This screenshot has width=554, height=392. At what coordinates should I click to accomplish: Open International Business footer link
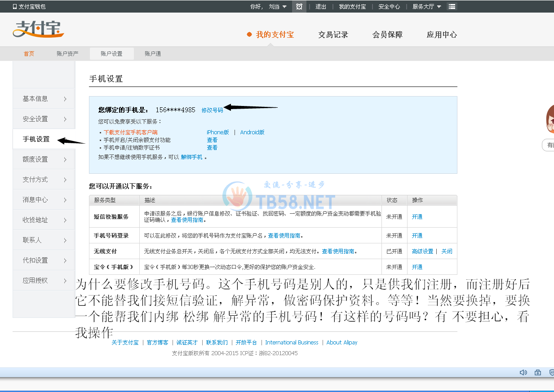tap(292, 343)
